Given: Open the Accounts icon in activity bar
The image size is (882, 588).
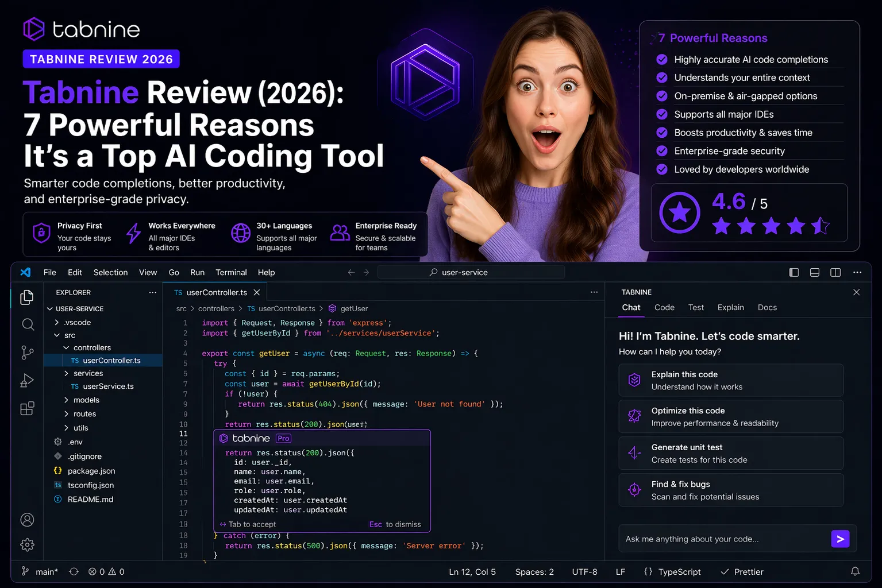Looking at the screenshot, I should [27, 520].
